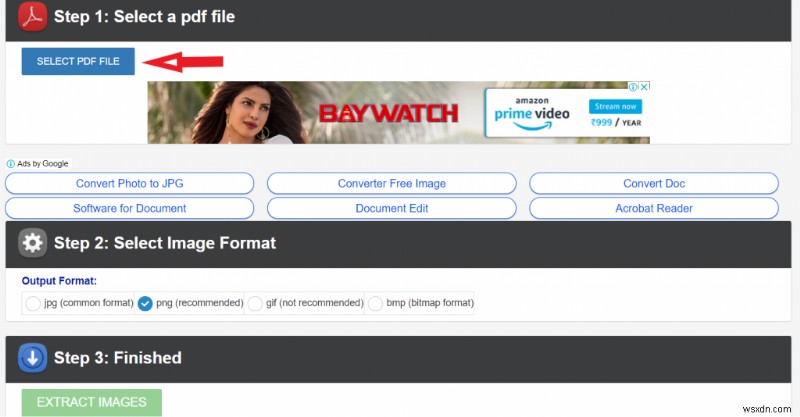This screenshot has height=417, width=800.
Task: Open the Acrobat Reader ad link
Action: 654,208
